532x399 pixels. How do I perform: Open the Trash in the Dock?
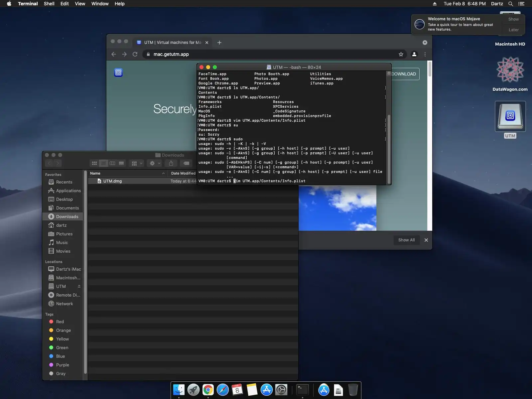pos(353,390)
